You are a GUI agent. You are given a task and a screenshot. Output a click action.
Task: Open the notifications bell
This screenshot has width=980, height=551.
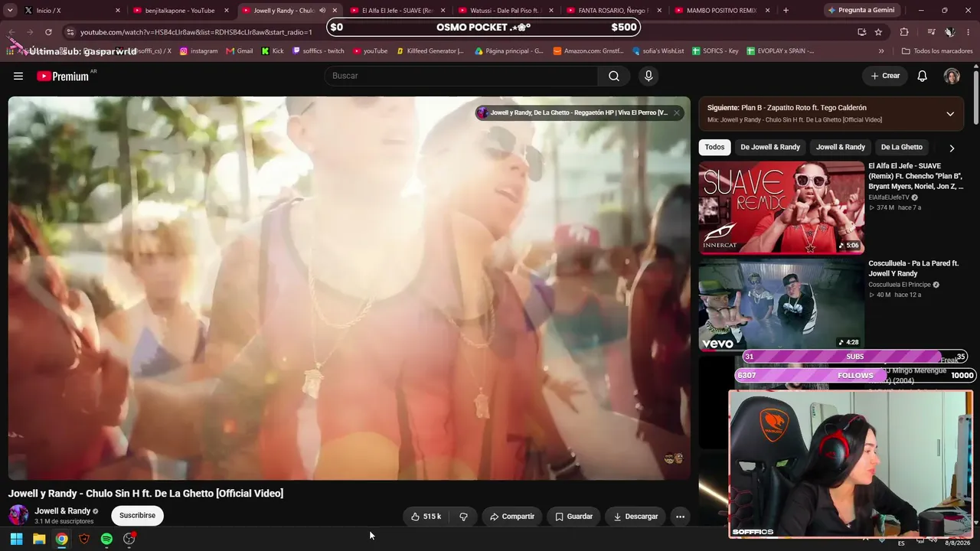923,76
